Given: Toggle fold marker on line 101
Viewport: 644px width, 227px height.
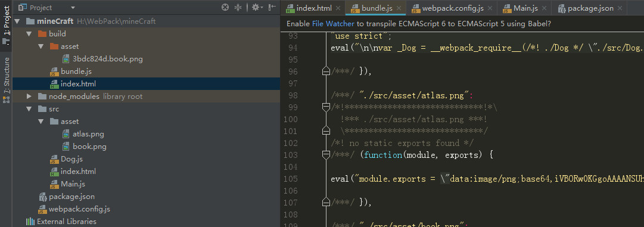Looking at the screenshot, I should (326, 131).
